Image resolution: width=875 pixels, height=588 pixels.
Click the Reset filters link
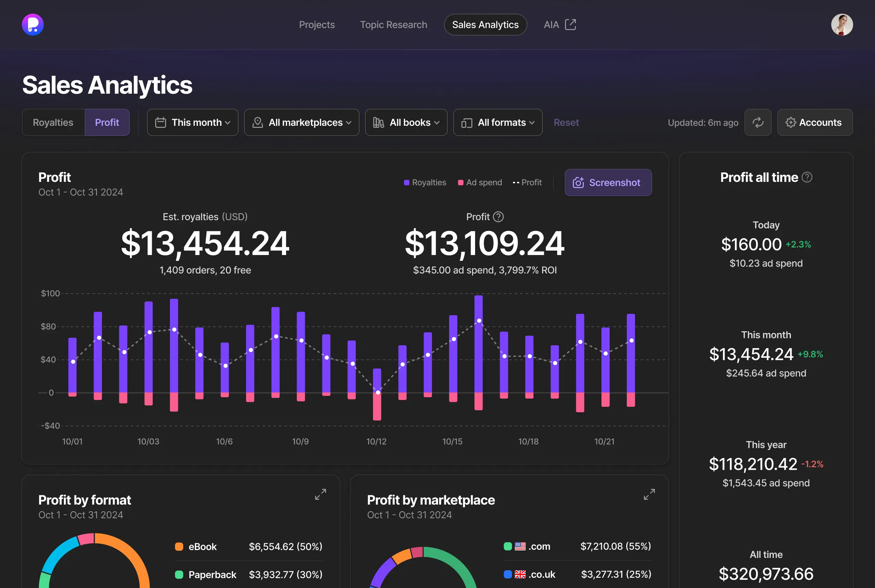[x=566, y=122]
